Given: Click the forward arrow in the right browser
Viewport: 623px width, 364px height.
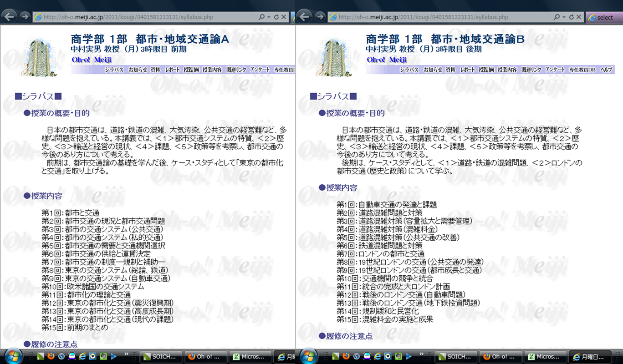Looking at the screenshot, I should pyautogui.click(x=320, y=17).
